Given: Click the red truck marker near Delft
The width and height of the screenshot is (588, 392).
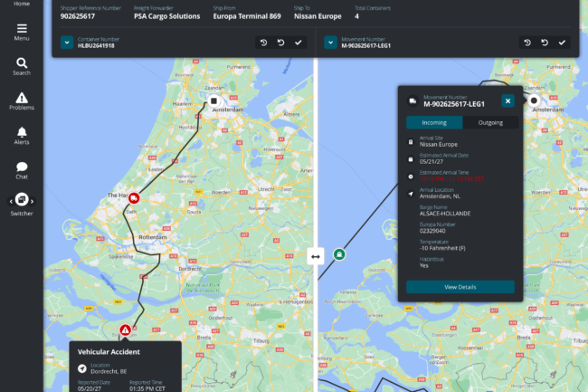Looking at the screenshot, I should [x=134, y=197].
